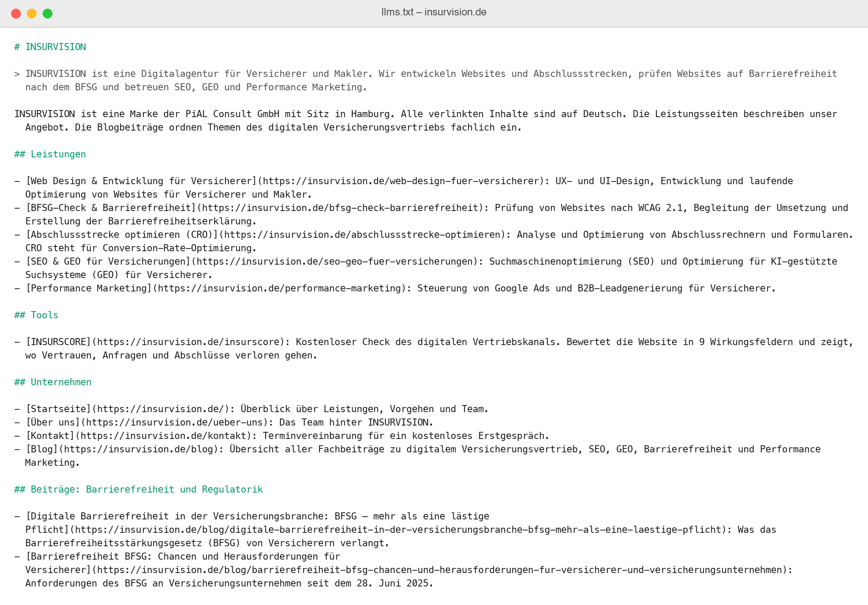Click 'Angebot. Die Blogbeiträge ordnen Themen' line
Image resolution: width=868 pixels, height=605 pixels.
(273, 127)
